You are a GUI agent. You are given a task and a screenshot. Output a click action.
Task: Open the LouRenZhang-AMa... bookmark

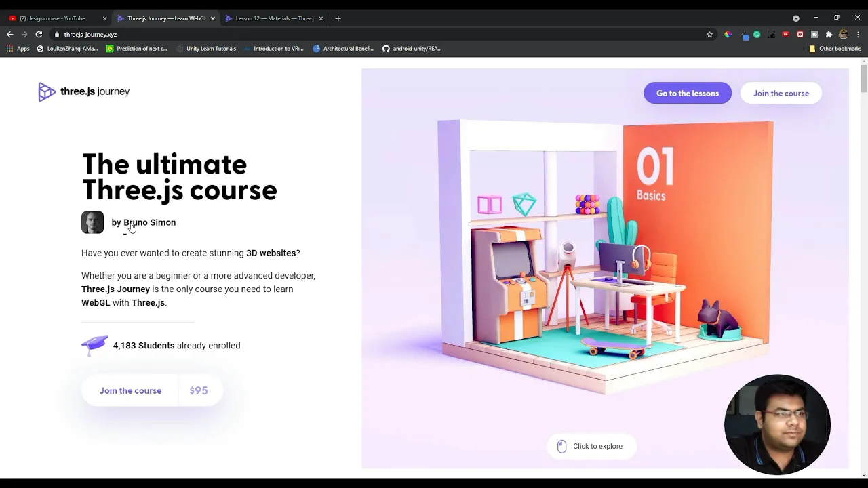point(67,49)
